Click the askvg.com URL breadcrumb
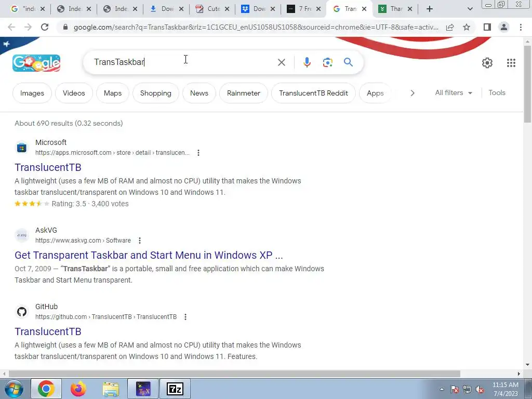 [x=83, y=240]
